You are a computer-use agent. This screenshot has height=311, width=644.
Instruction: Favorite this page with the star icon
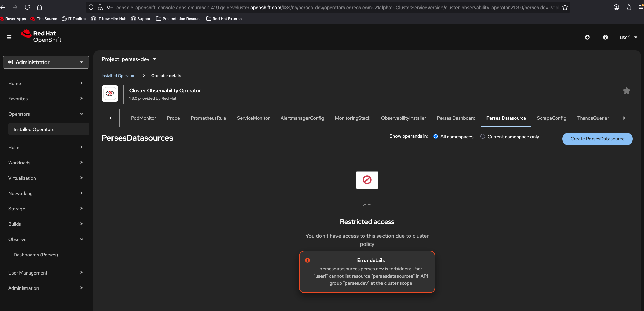[627, 91]
